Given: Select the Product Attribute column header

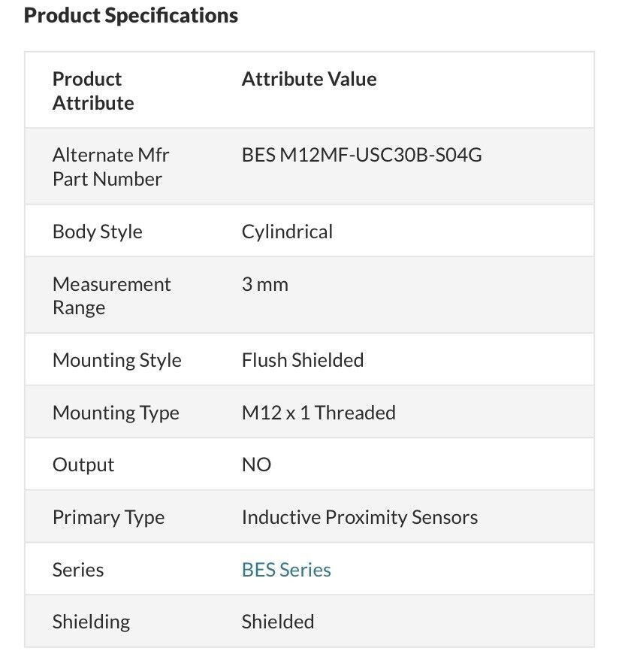Looking at the screenshot, I should point(93,91).
